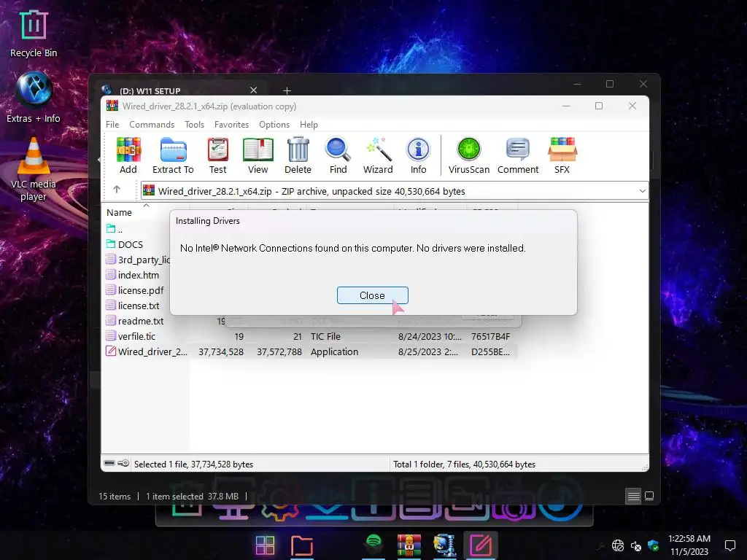The height and width of the screenshot is (560, 747).
Task: Open the File menu
Action: coord(112,124)
